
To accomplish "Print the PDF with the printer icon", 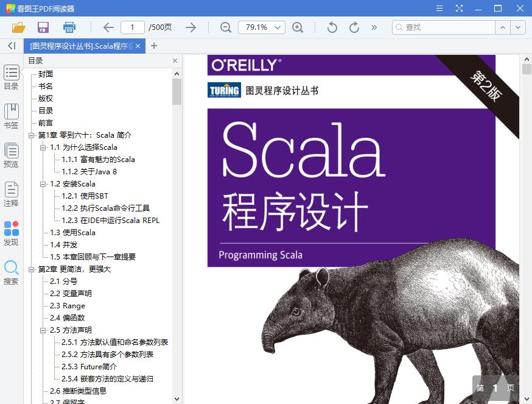I will point(69,27).
